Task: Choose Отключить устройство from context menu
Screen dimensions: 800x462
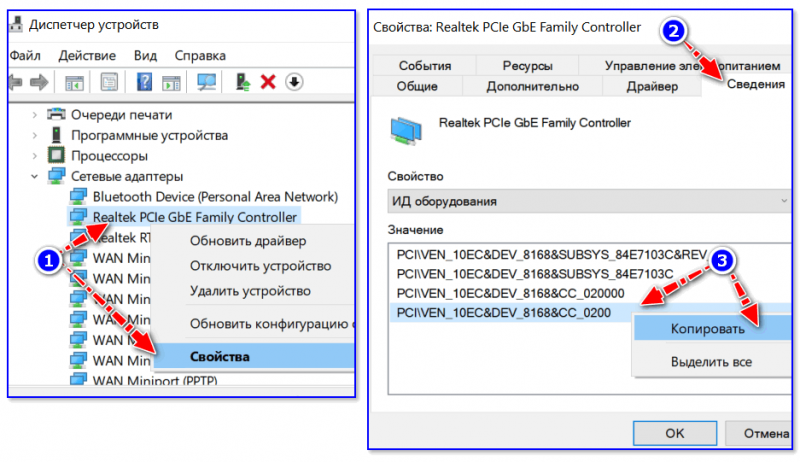Action: pos(260,266)
